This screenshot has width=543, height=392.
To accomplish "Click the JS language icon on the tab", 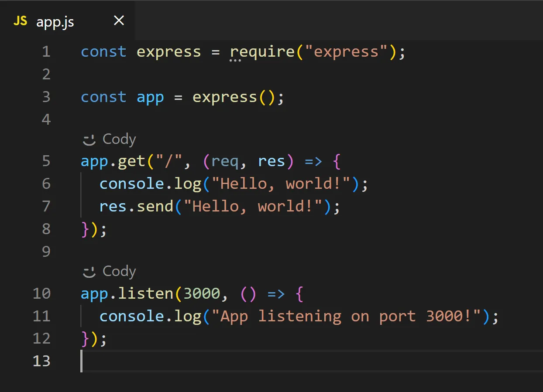I will 20,21.
